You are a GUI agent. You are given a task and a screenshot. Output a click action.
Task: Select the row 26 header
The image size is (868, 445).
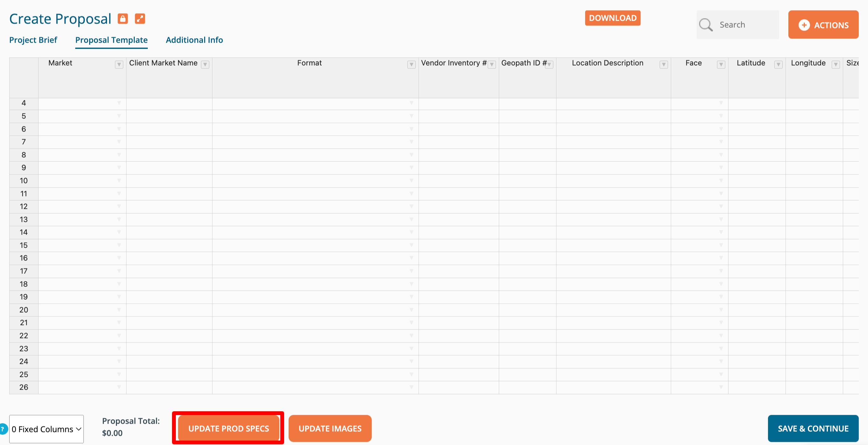(24, 387)
